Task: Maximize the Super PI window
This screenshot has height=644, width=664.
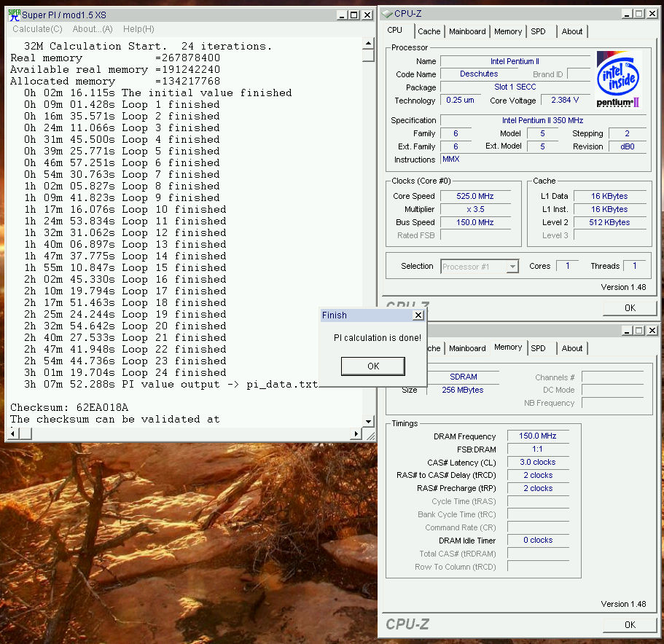Action: [x=354, y=15]
